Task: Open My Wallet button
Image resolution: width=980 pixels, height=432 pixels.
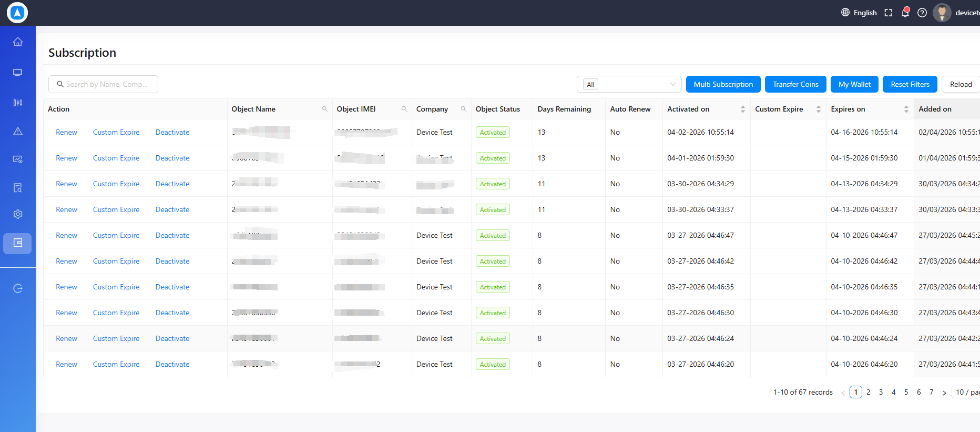Action: [x=854, y=84]
